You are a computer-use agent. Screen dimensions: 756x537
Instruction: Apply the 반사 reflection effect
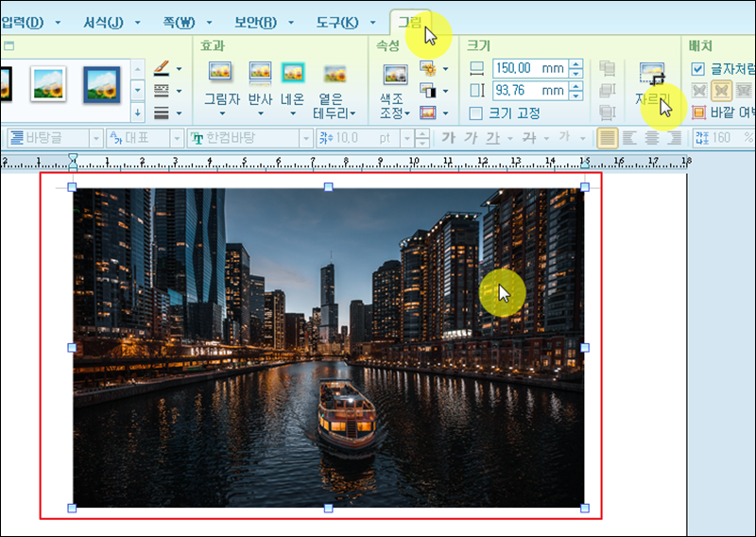[x=261, y=88]
